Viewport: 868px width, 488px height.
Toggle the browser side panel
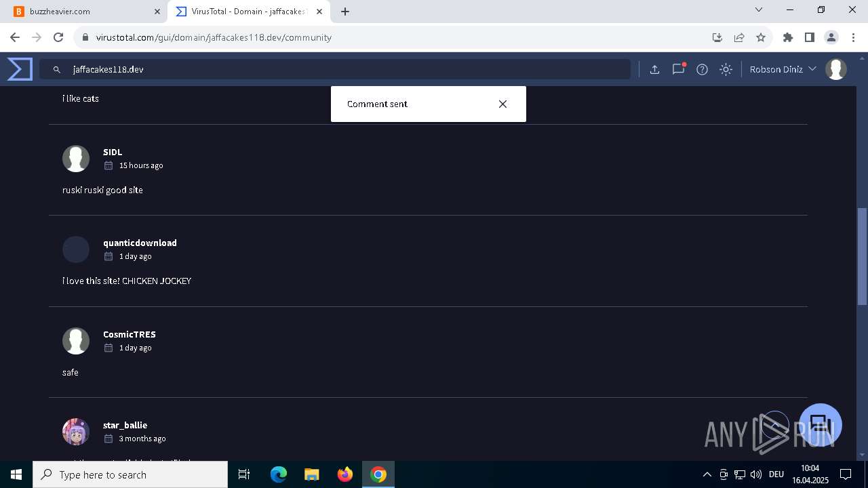[810, 37]
